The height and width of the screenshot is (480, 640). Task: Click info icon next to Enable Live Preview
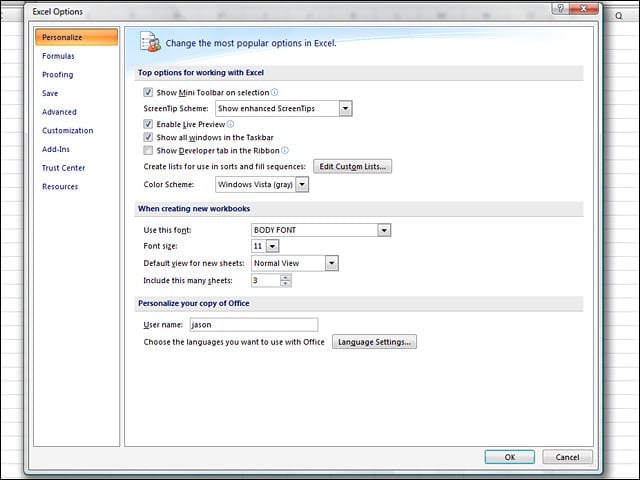pos(230,124)
